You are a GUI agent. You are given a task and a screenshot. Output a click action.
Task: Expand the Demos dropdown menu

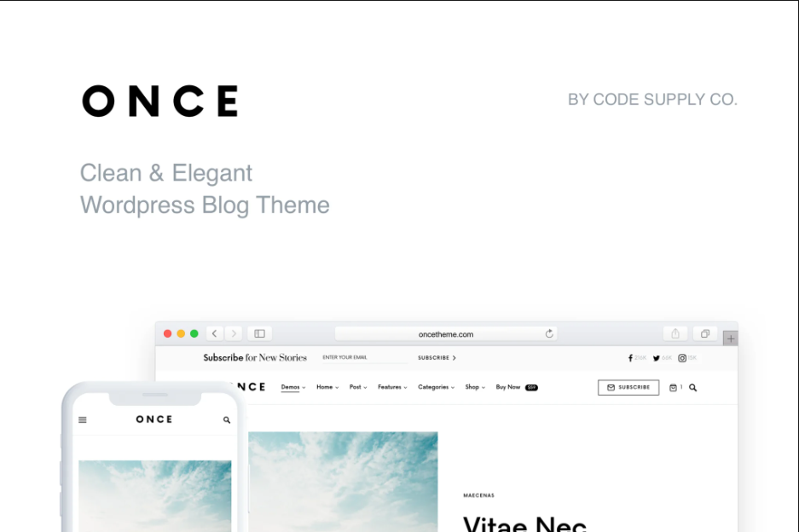293,387
